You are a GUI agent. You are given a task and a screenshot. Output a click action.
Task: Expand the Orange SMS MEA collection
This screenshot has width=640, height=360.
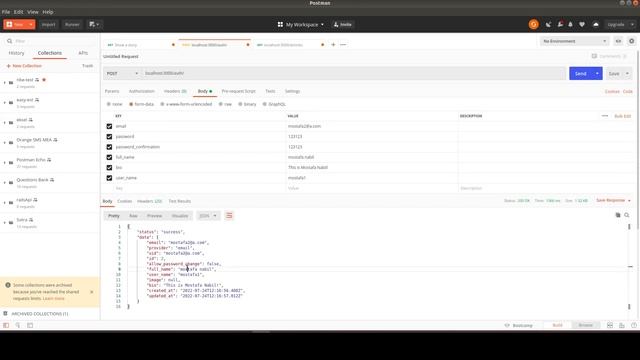coord(5,143)
